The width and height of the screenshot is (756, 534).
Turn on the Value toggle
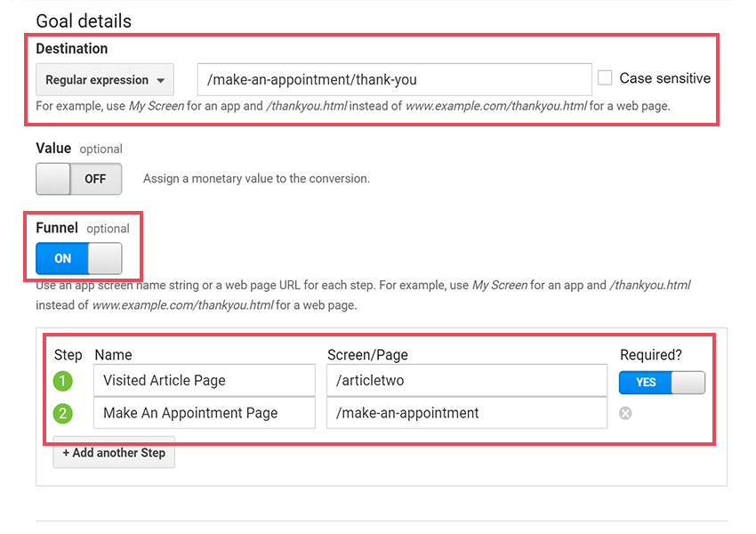pyautogui.click(x=78, y=179)
